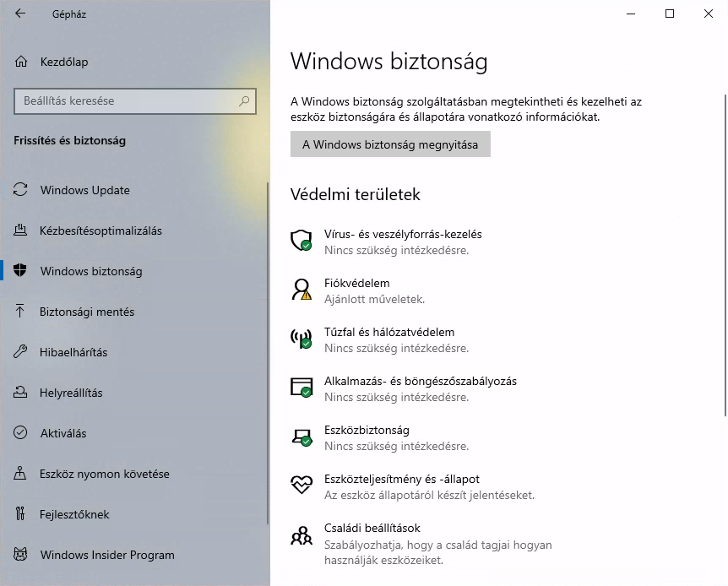Click the Fiókvédelem person warning icon
This screenshot has height=586, width=728.
tap(302, 290)
